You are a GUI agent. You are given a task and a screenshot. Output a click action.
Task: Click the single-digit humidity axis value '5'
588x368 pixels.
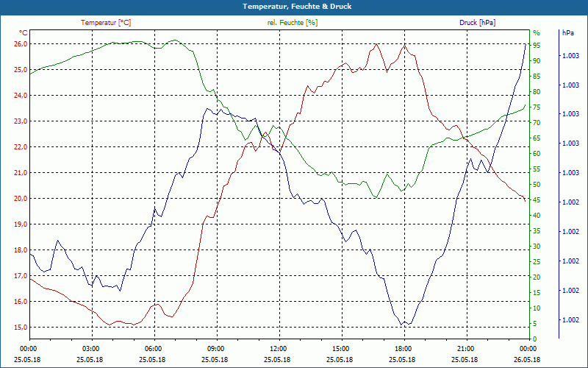pos(535,324)
